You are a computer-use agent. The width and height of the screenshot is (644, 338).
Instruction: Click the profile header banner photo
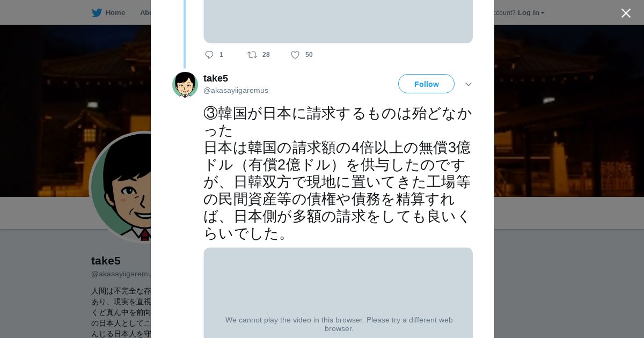tap(563, 107)
